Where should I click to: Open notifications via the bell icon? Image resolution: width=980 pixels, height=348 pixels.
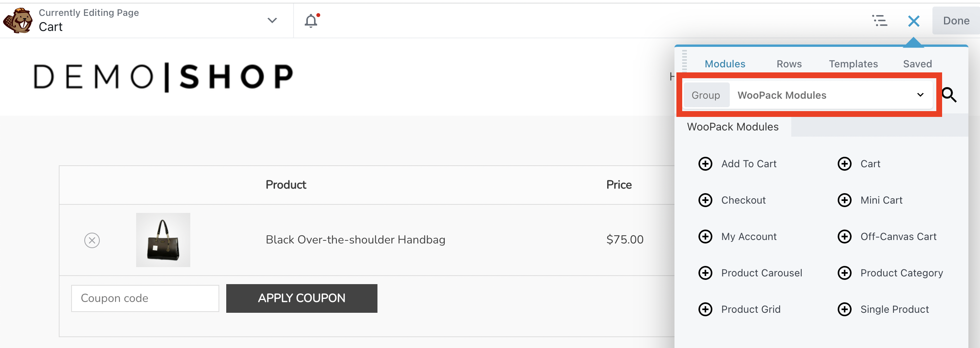point(311,21)
